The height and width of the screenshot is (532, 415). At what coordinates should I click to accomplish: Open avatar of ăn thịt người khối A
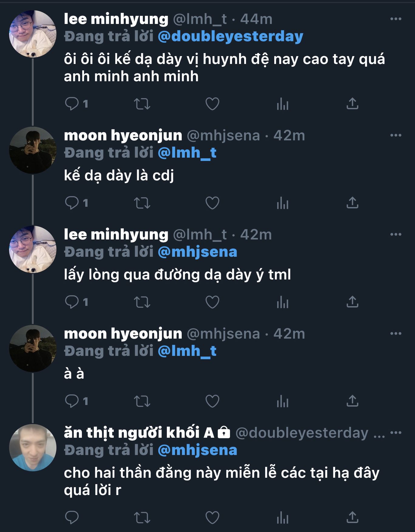33,447
